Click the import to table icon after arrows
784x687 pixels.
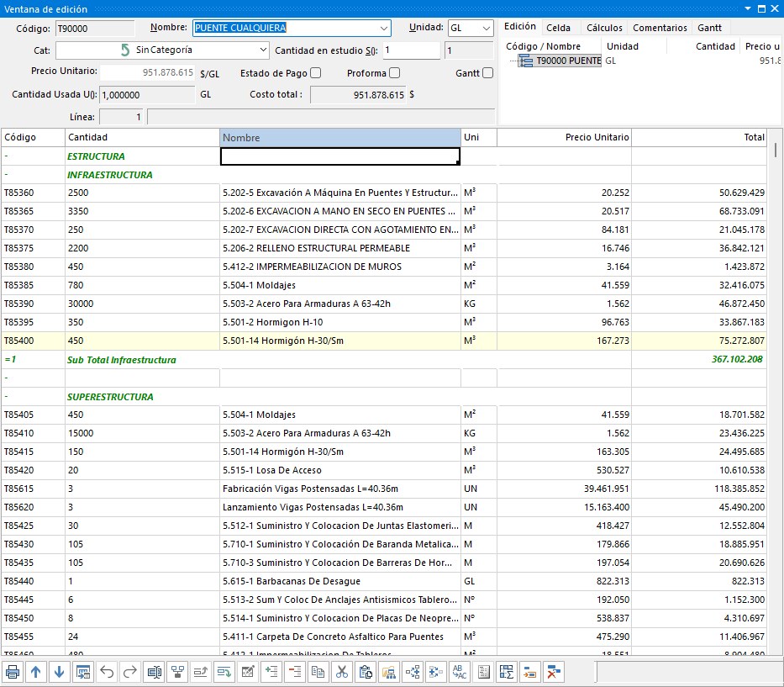[83, 672]
